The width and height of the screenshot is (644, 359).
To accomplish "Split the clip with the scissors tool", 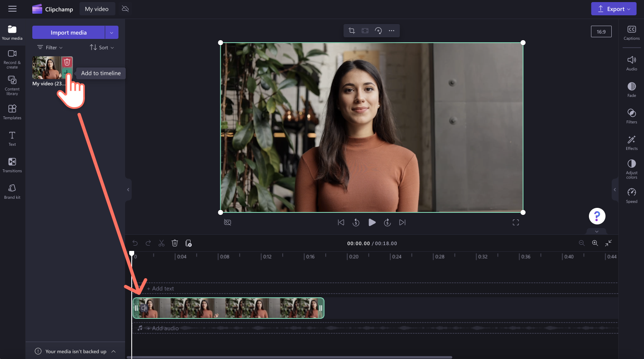I will tap(162, 243).
